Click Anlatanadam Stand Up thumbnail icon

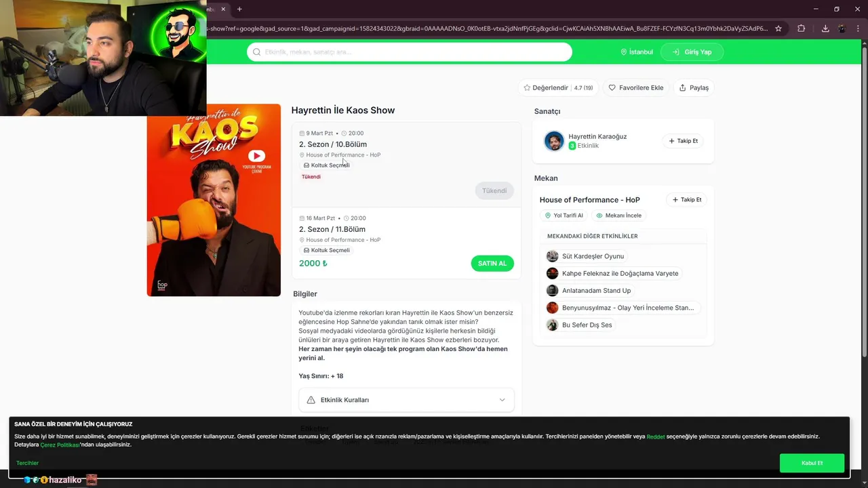552,290
